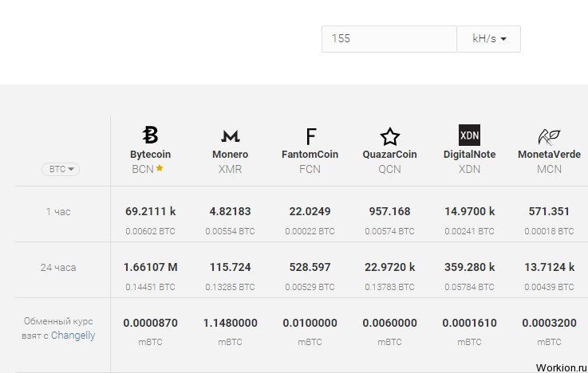588x373 pixels.
Task: Select the MonetaVerde coin name
Action: [550, 155]
